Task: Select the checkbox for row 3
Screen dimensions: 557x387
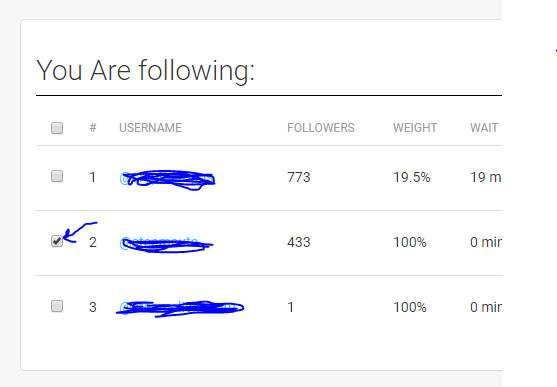Action: tap(57, 306)
